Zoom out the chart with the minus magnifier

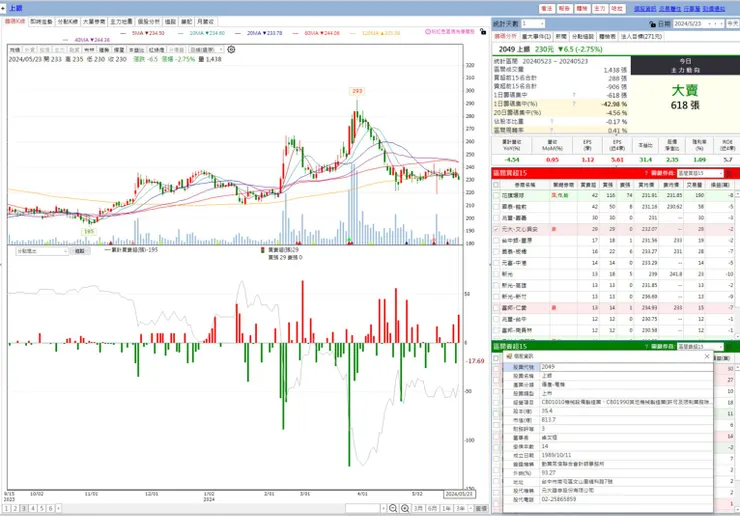(393, 508)
